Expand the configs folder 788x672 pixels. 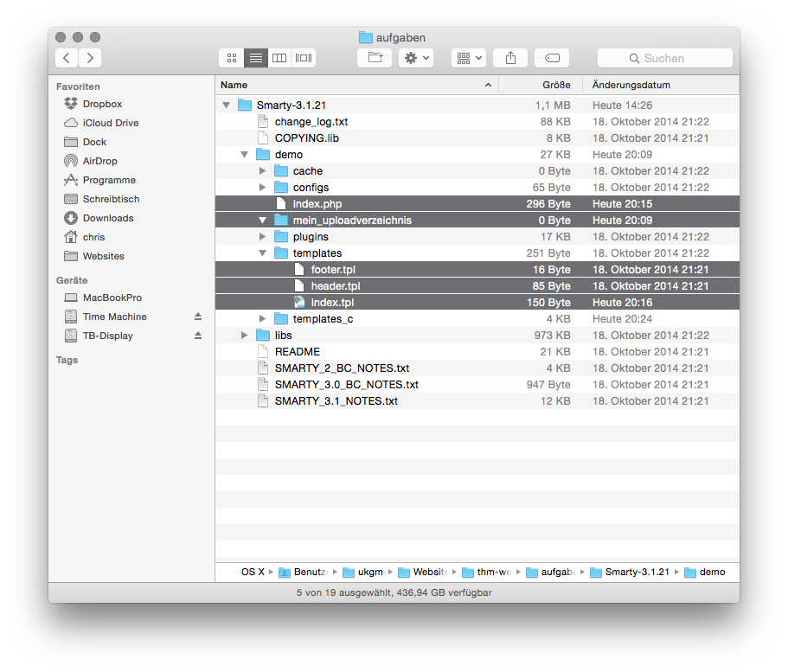click(262, 188)
